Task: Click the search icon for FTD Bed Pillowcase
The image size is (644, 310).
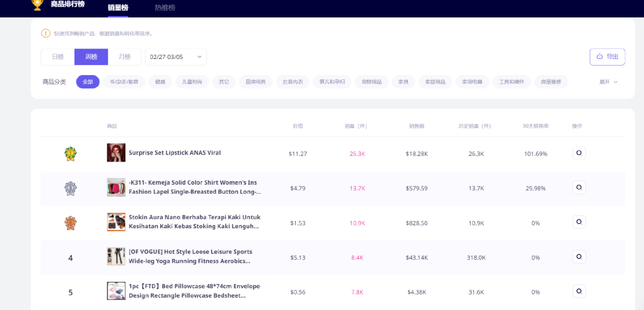Action: [578, 292]
